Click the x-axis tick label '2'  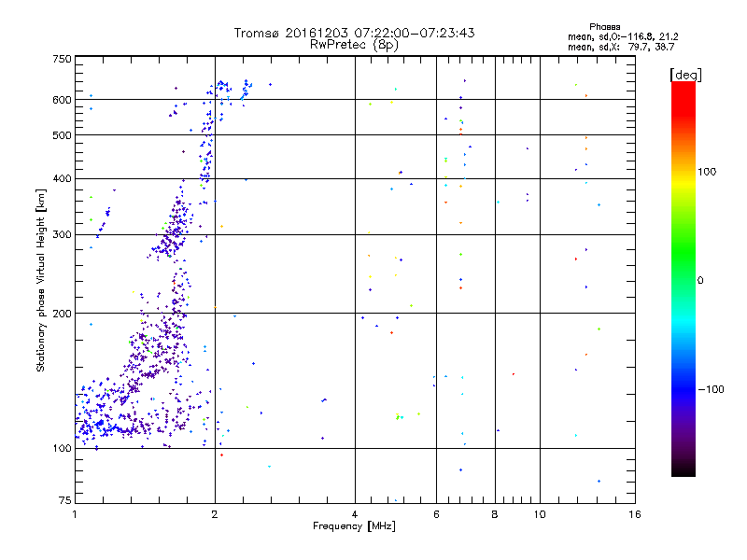click(x=215, y=514)
